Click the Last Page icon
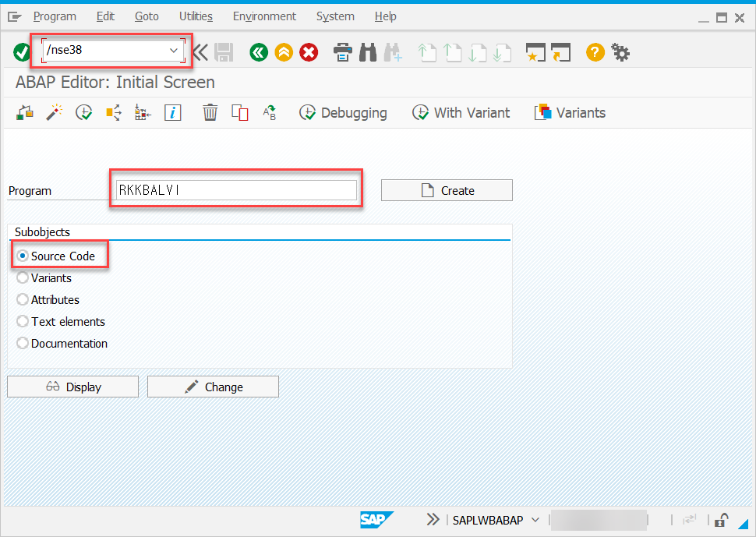756x537 pixels. tap(503, 52)
